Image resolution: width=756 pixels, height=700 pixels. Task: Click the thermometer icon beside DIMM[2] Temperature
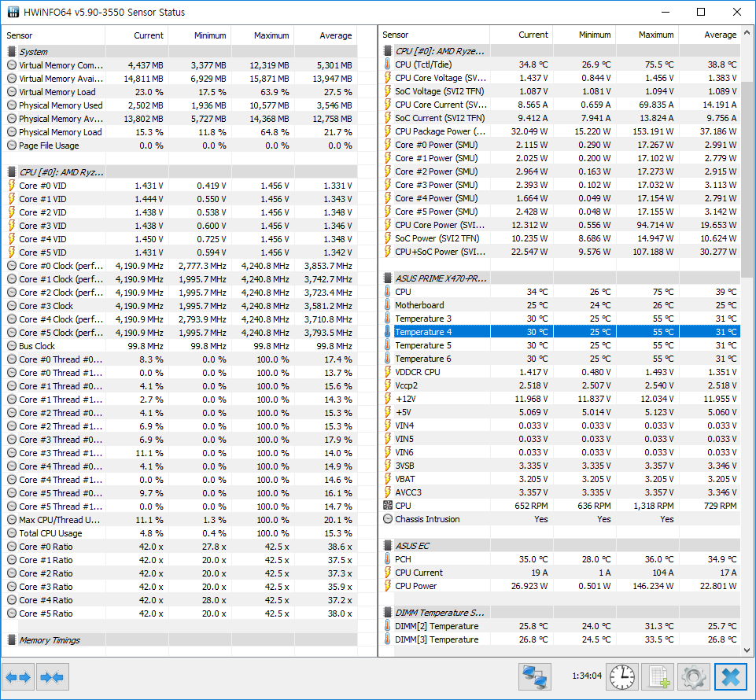[388, 626]
